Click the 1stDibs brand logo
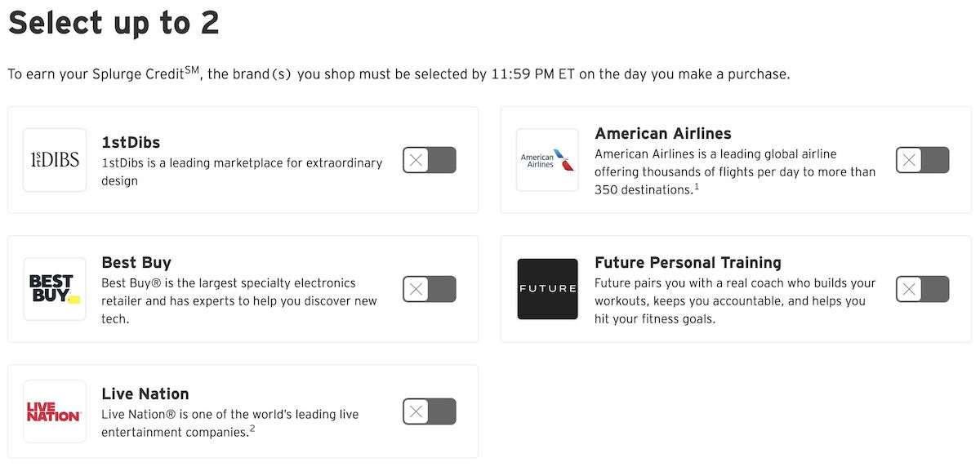The image size is (980, 467). point(55,160)
